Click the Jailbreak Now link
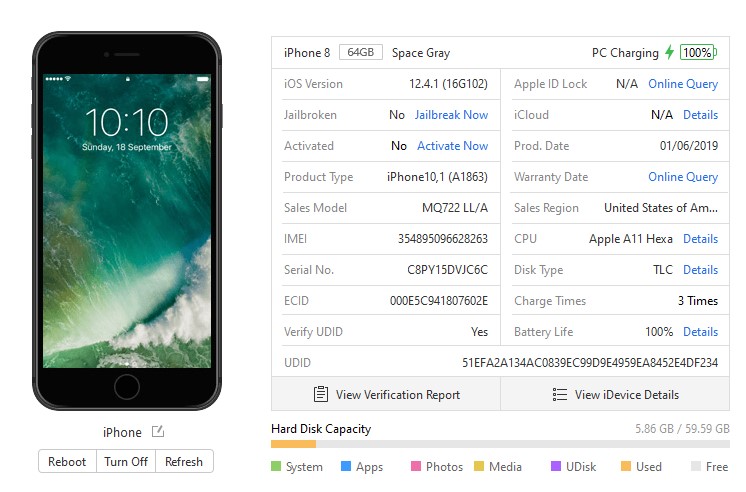 pyautogui.click(x=451, y=115)
